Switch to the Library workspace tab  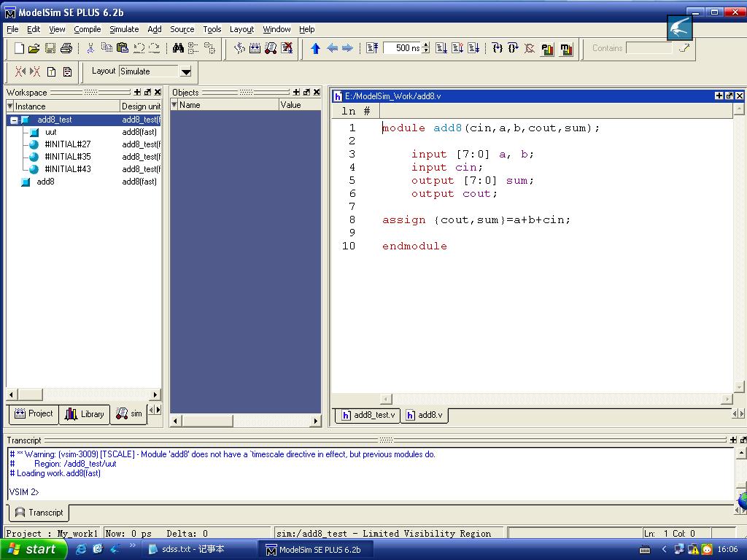click(x=85, y=414)
